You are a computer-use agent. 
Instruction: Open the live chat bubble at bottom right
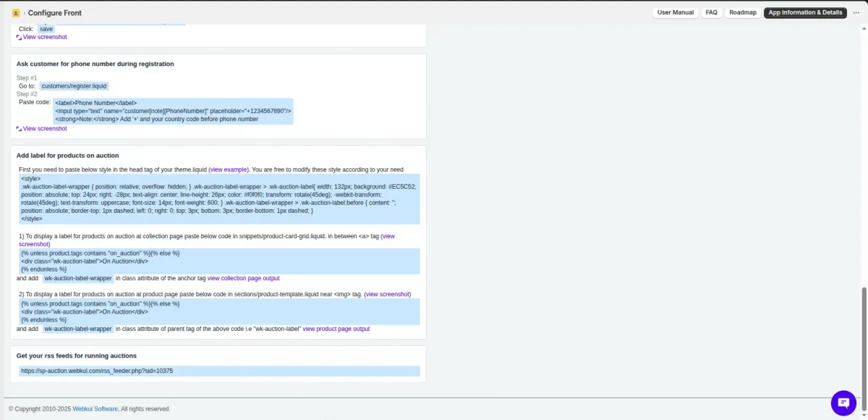[843, 403]
